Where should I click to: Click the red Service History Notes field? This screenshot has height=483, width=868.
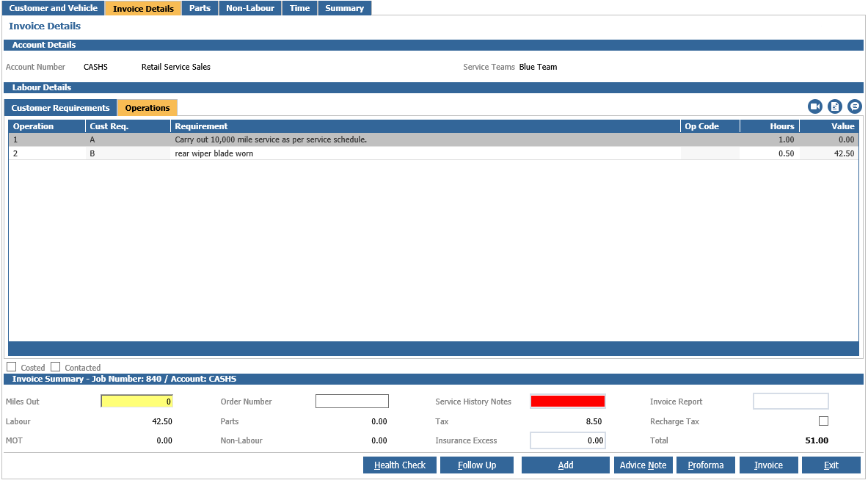pos(568,402)
